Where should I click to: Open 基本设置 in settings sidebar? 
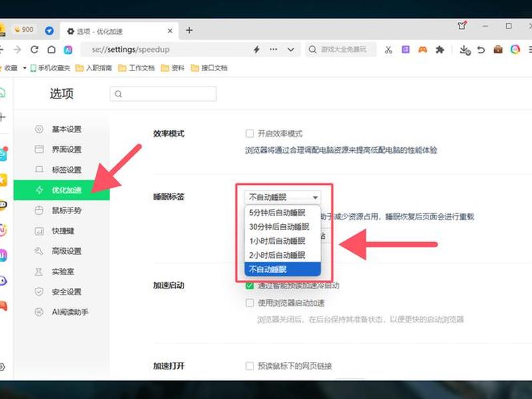pos(61,129)
